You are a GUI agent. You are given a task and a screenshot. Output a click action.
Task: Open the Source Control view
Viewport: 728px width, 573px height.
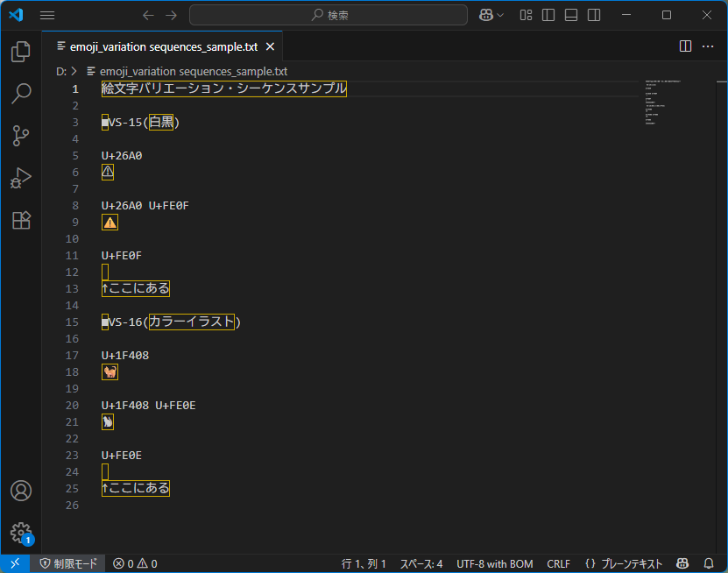pos(21,136)
